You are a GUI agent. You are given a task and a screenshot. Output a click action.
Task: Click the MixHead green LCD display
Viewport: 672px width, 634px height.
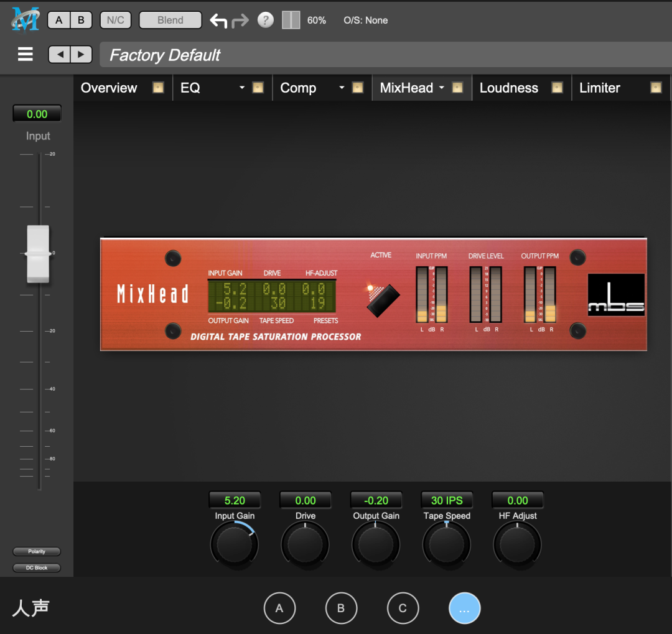click(x=272, y=296)
